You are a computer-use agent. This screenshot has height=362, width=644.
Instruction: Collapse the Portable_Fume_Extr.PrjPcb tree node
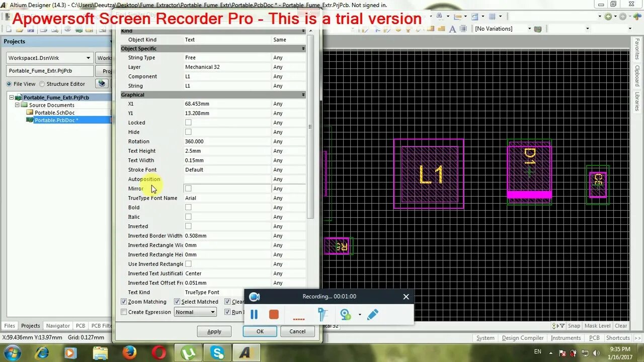(x=12, y=98)
